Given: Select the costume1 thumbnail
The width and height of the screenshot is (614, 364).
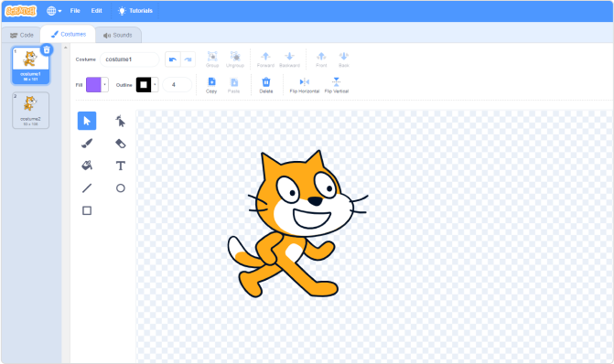Looking at the screenshot, I should click(x=30, y=65).
